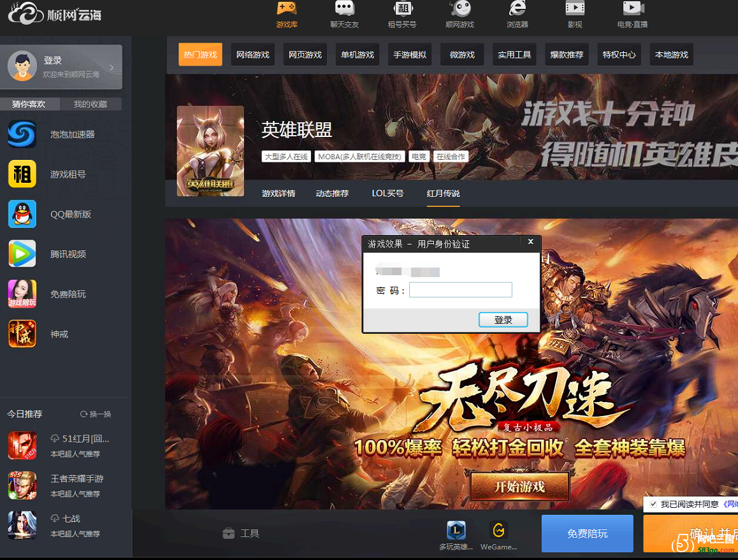Open the 王者荣耀手游 game icon

[22, 485]
